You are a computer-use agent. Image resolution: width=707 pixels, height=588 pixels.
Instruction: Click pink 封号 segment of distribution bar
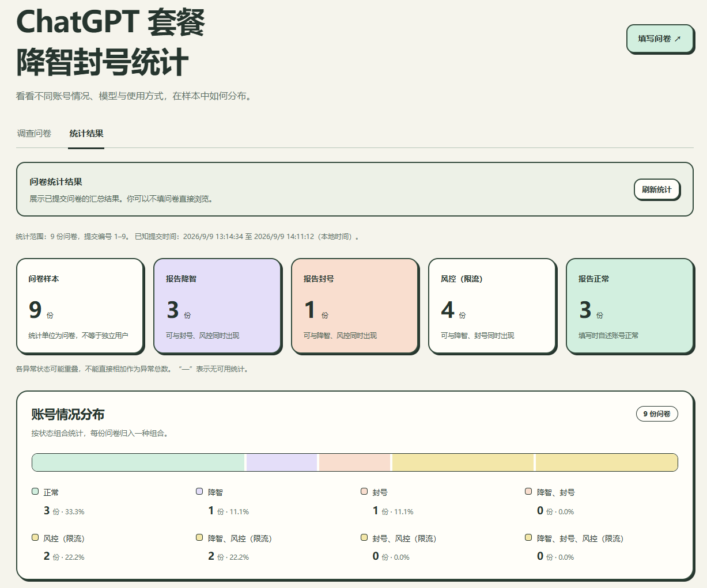coord(354,462)
